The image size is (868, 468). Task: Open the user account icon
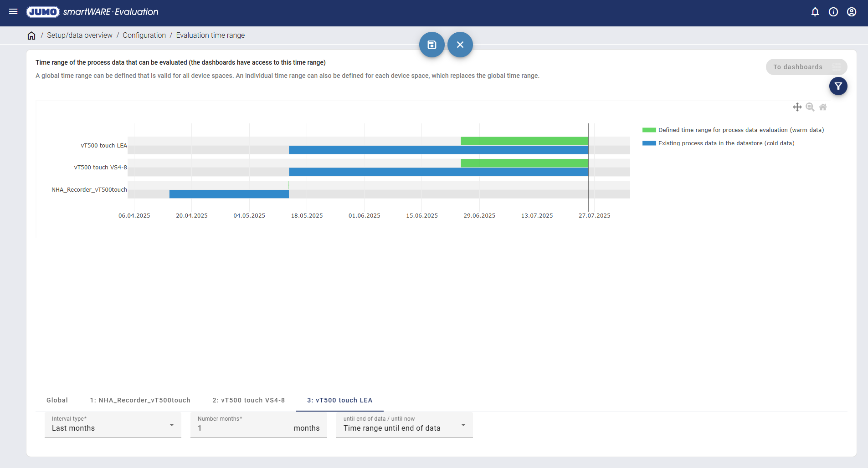pyautogui.click(x=852, y=12)
